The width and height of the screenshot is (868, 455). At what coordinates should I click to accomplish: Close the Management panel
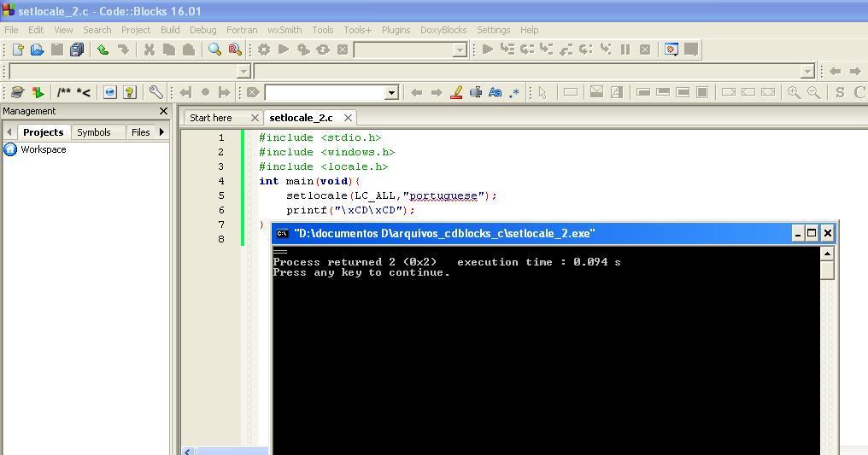click(163, 111)
